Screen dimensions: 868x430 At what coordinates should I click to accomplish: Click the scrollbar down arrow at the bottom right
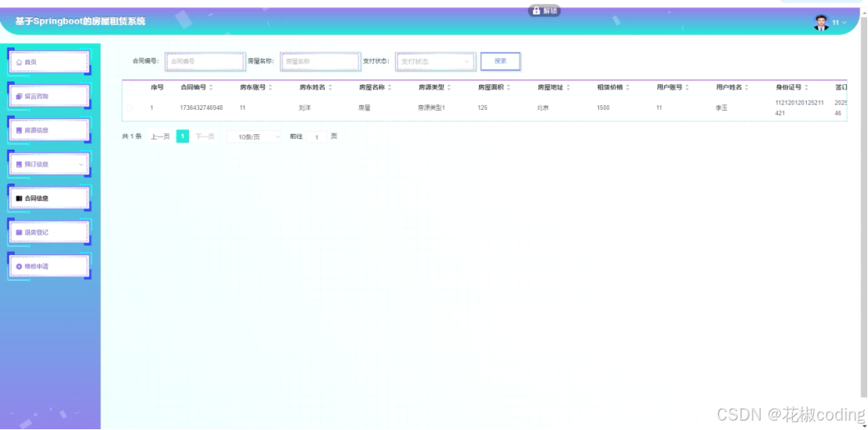tap(864, 426)
